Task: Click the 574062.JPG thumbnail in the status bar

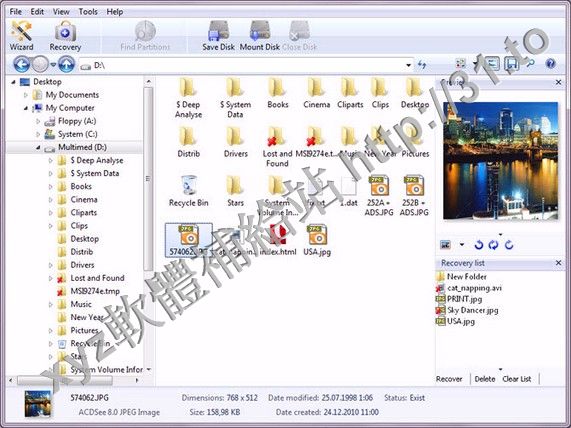Action: 38,404
